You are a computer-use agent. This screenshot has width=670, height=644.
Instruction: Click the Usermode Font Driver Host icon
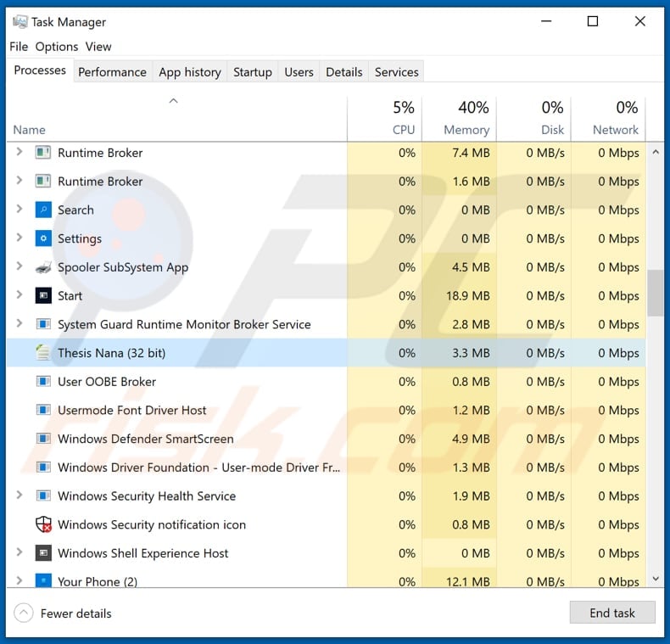43,410
